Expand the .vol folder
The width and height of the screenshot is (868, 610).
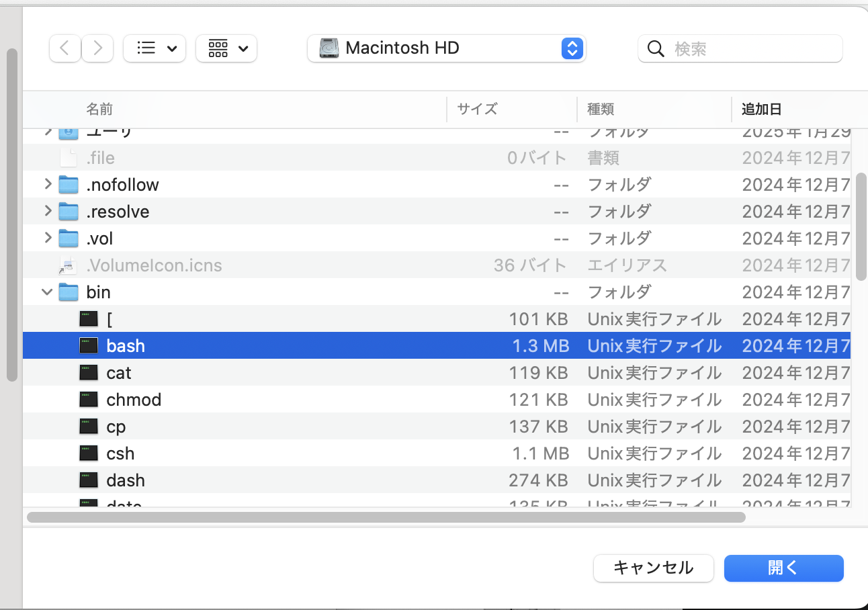tap(47, 238)
